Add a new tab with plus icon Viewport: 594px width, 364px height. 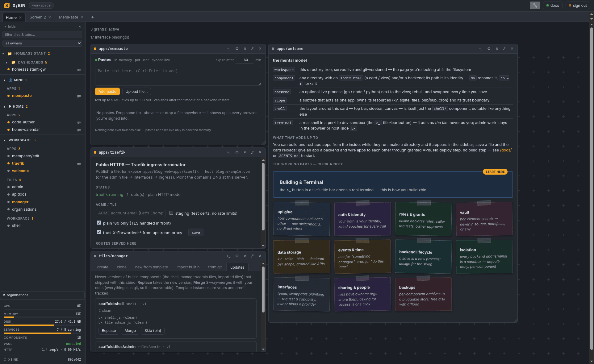92,17
